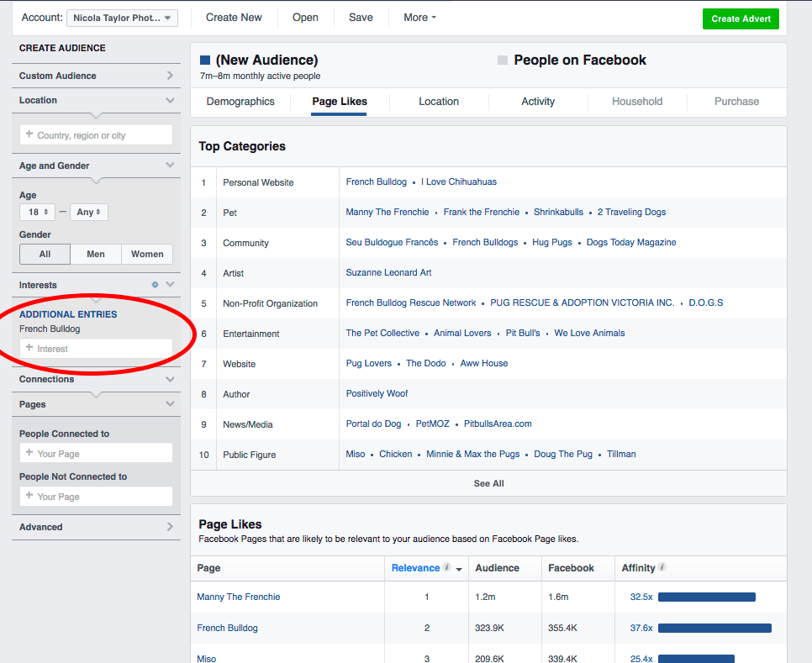Screen dimensions: 812x663
Task: Switch to the Page Likes tab
Action: click(340, 102)
